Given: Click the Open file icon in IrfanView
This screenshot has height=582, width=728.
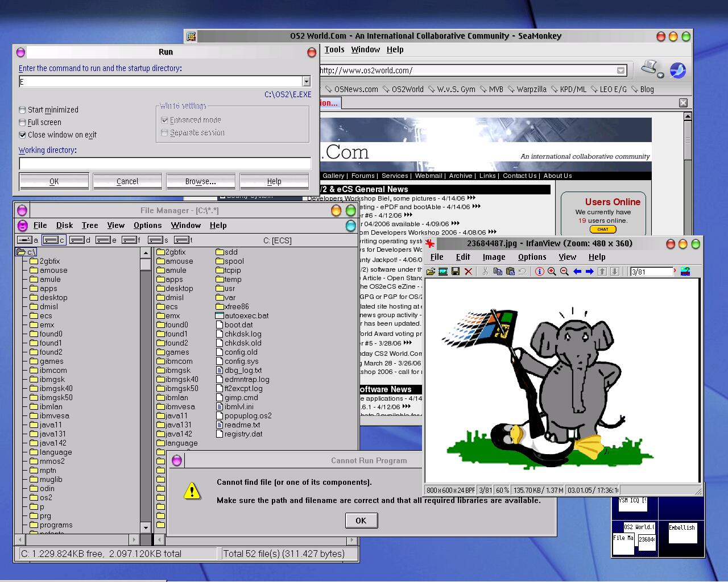Looking at the screenshot, I should tap(431, 272).
